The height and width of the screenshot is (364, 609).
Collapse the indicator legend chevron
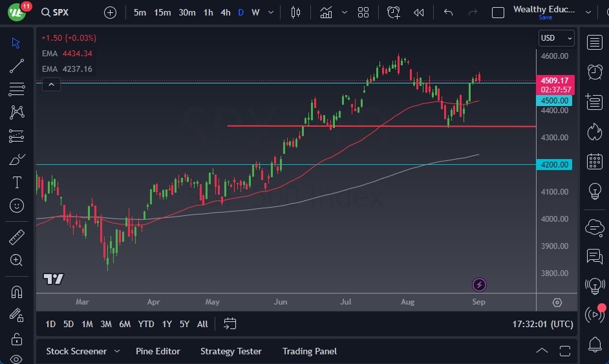click(52, 83)
